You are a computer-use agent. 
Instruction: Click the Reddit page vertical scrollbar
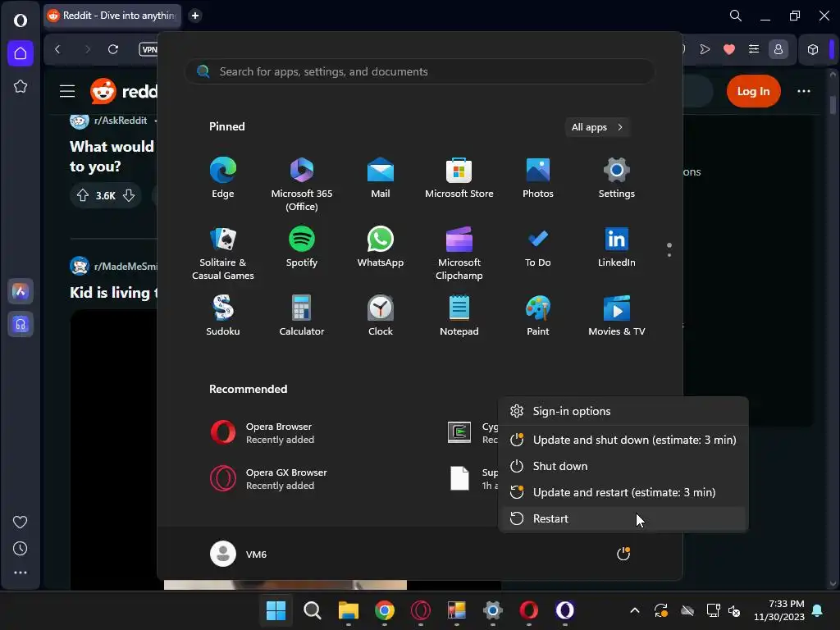833,104
